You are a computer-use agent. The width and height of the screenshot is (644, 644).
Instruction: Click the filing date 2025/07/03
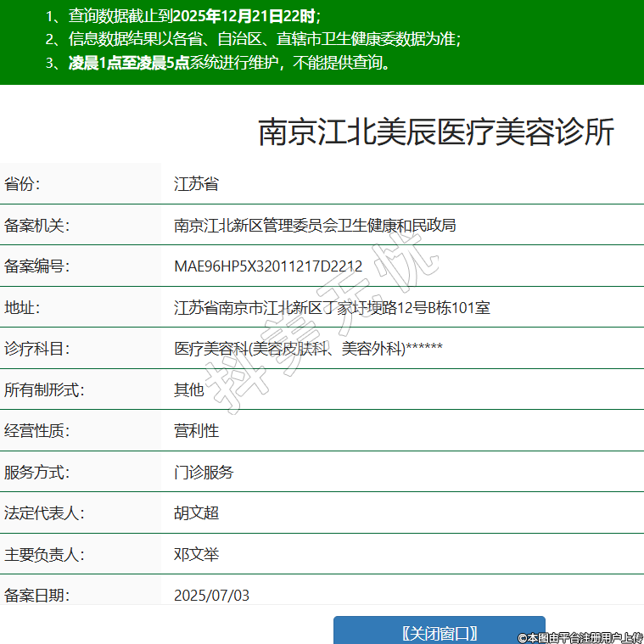(x=211, y=596)
